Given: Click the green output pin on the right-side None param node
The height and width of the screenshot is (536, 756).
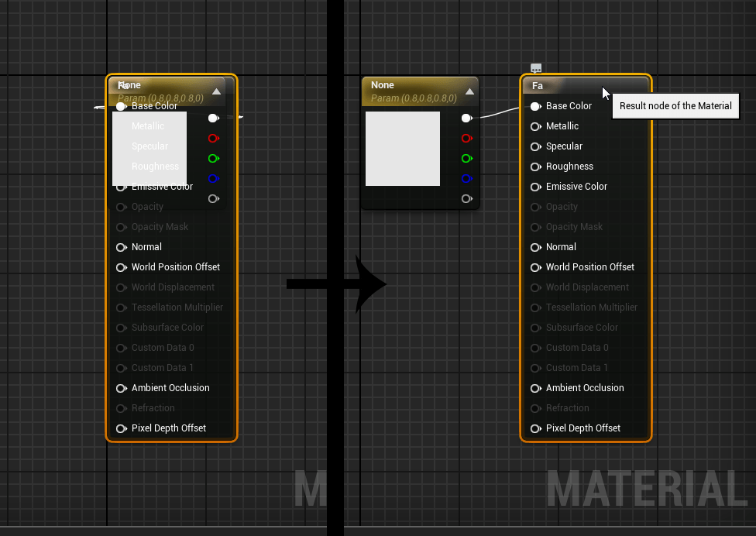Looking at the screenshot, I should [x=466, y=159].
